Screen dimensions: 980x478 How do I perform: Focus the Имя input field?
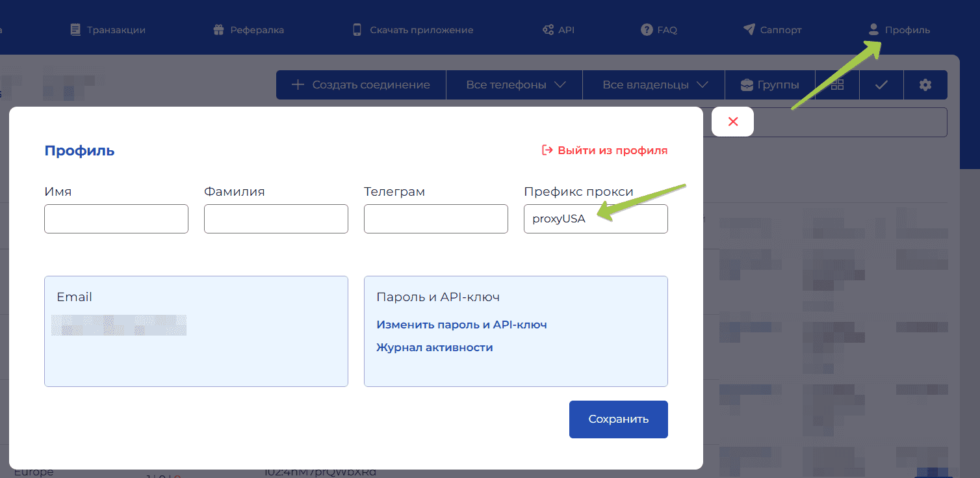pos(116,219)
